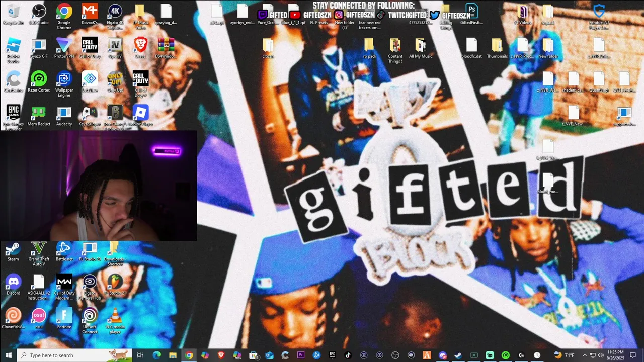The image size is (644, 362).
Task: Launch Roblox Studio desktop icon
Action: click(x=13, y=50)
